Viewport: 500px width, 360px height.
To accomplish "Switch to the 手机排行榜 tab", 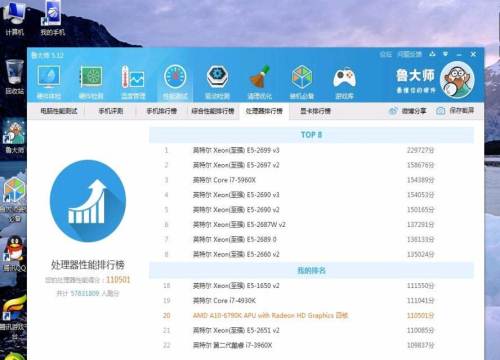I will tap(162, 111).
